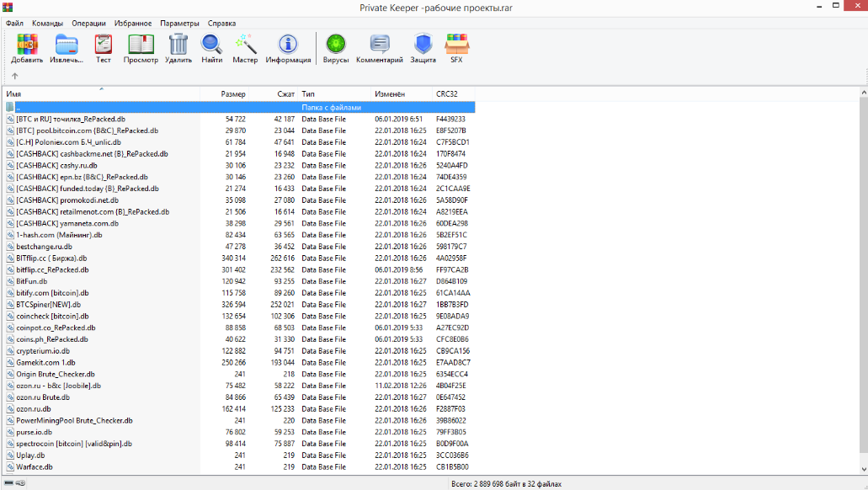The width and height of the screenshot is (868, 490).
Task: Sort by the CRC32 column header
Action: 447,94
